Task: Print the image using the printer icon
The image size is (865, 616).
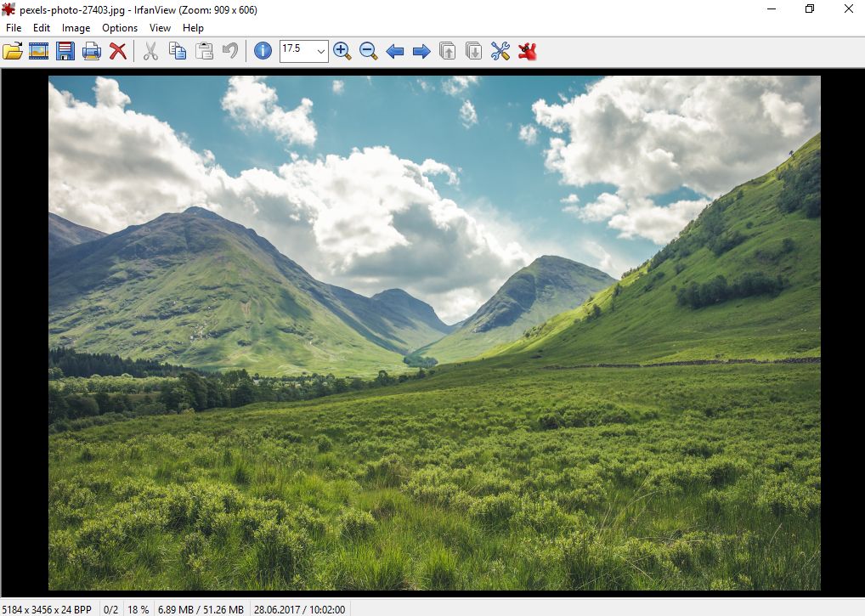Action: point(92,51)
